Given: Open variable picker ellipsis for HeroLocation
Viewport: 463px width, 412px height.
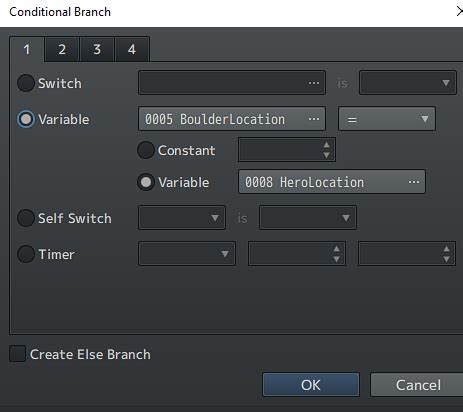Looking at the screenshot, I should click(414, 182).
